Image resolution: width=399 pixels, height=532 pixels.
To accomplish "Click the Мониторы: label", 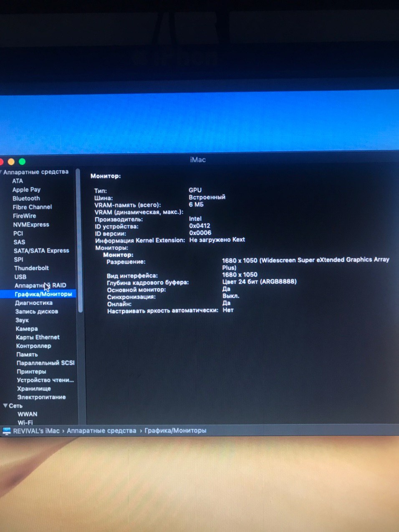I will coord(111,248).
